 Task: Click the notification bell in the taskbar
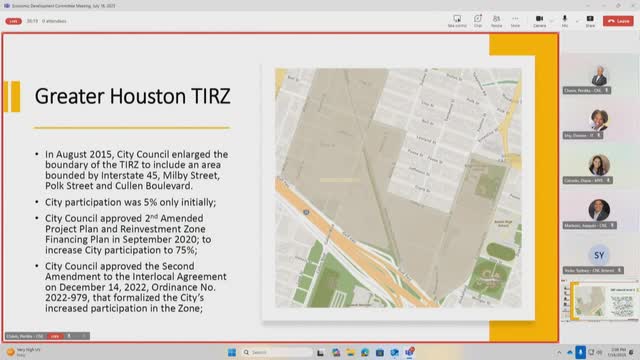pos(631,352)
